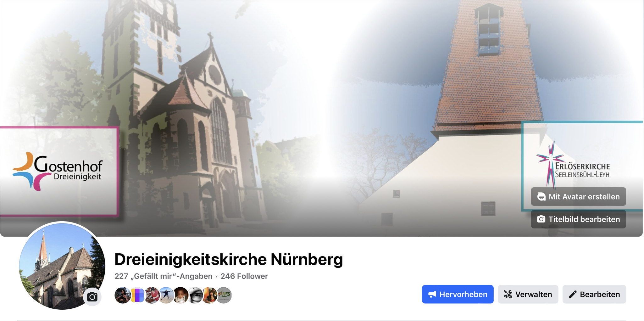The width and height of the screenshot is (644, 321).
Task: Open the gray Blues logo follower avatar
Action: pos(224,295)
